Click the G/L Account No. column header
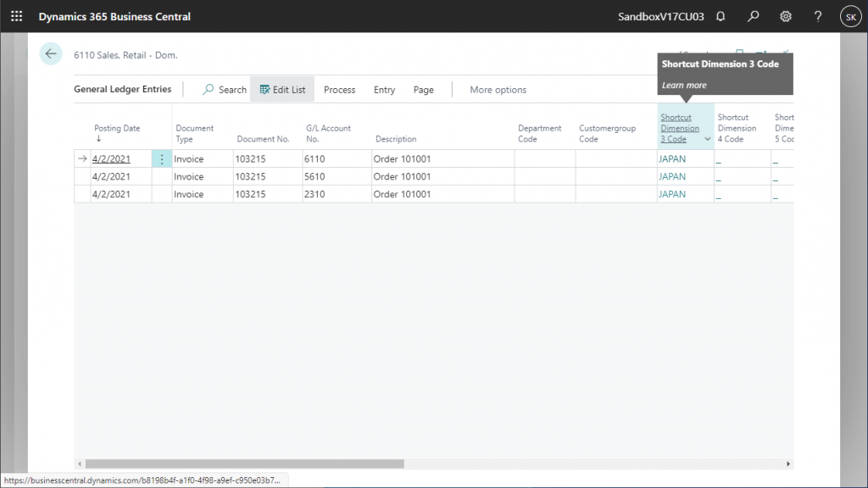 328,133
